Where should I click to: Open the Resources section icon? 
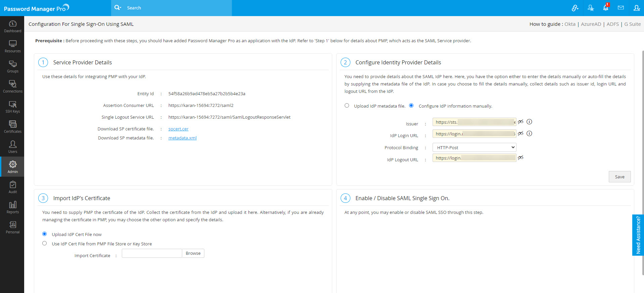(x=12, y=46)
